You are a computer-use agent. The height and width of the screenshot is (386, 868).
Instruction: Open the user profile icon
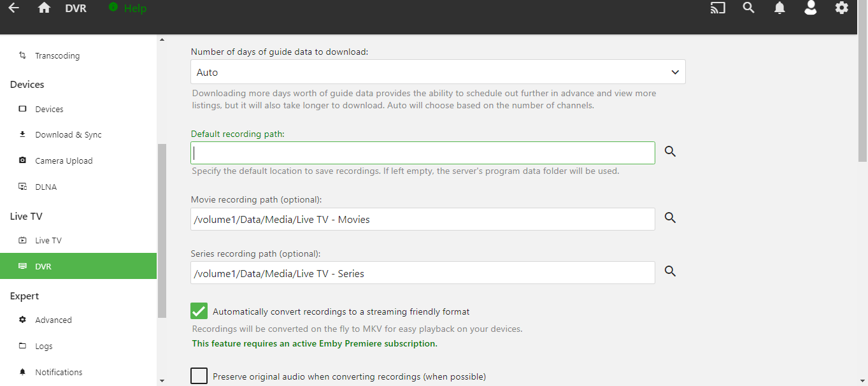810,8
